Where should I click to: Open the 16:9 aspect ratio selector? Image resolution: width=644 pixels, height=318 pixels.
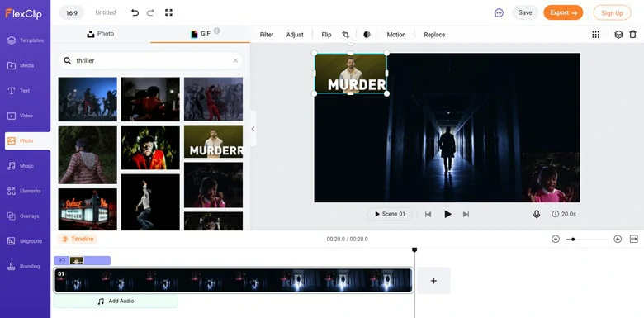pyautogui.click(x=72, y=12)
